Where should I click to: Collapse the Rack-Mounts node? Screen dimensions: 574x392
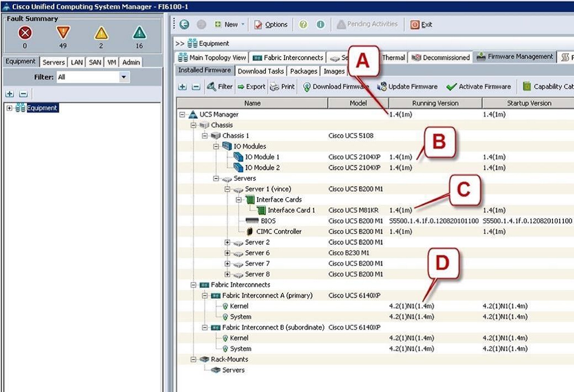point(193,359)
